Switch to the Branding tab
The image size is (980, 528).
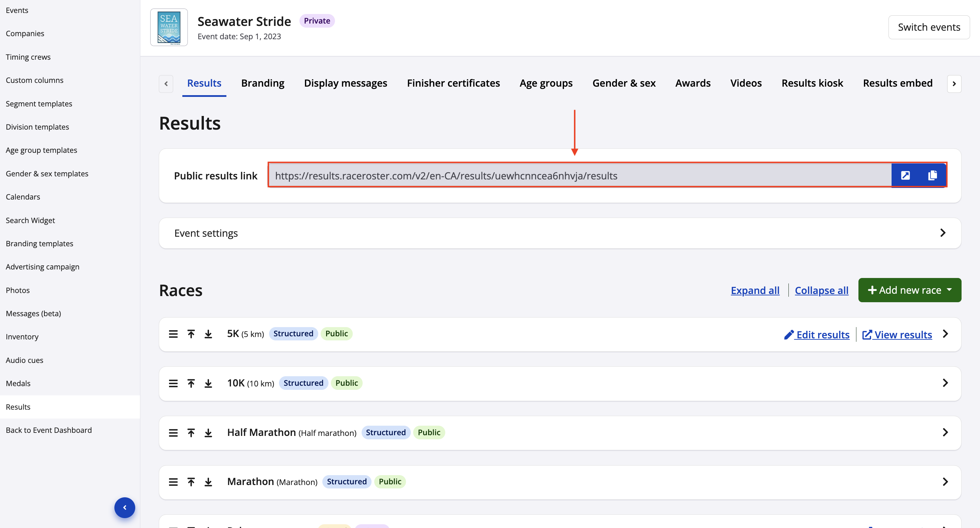263,83
